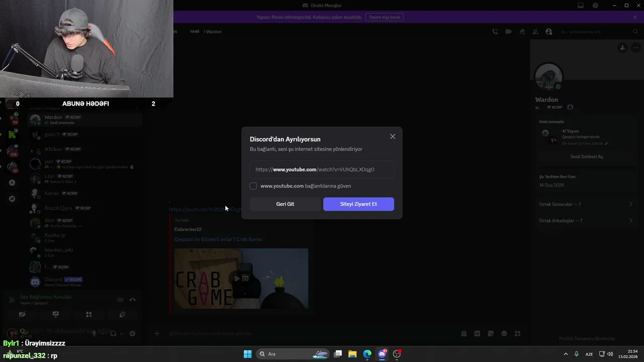The image size is (644, 362).
Task: Open the apps icon in the message bar
Action: (x=517, y=333)
